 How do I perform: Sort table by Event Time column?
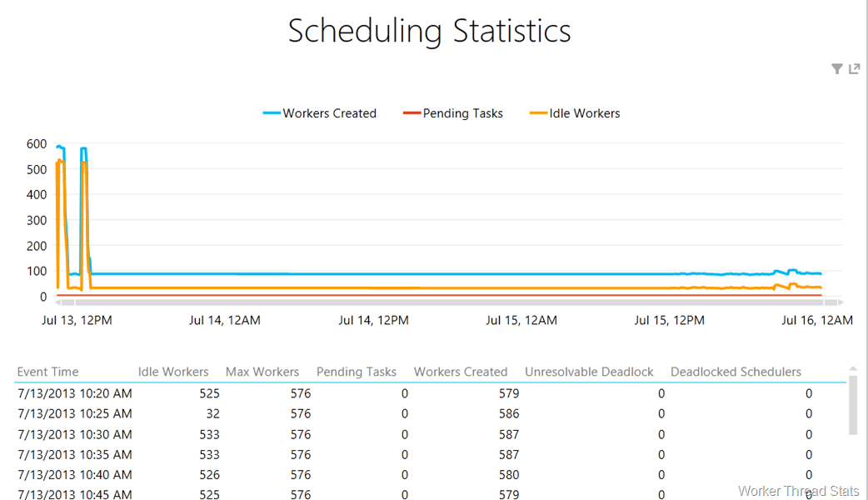[47, 372]
